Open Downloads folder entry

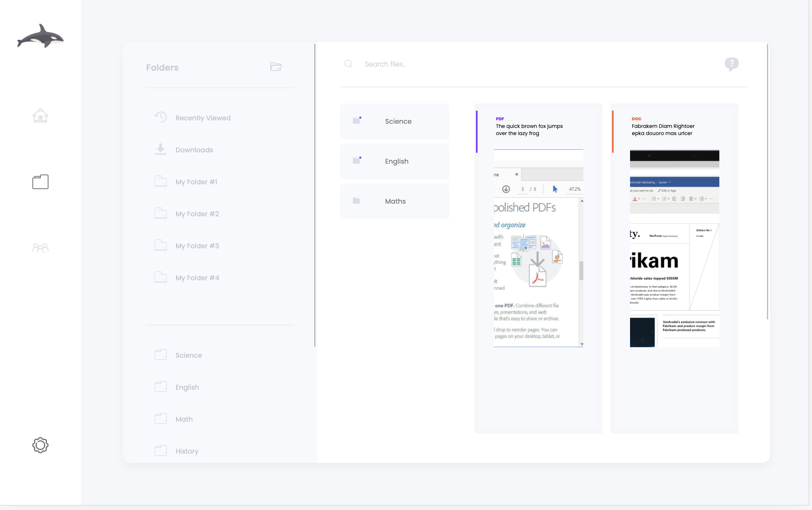pos(194,150)
